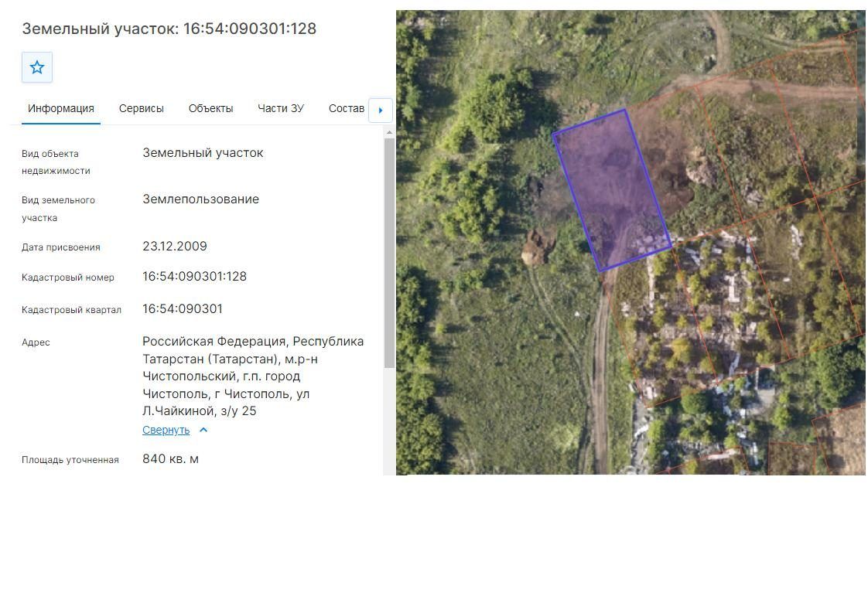
Task: Click the label Кадастровый квартал
Action: pyautogui.click(x=71, y=310)
